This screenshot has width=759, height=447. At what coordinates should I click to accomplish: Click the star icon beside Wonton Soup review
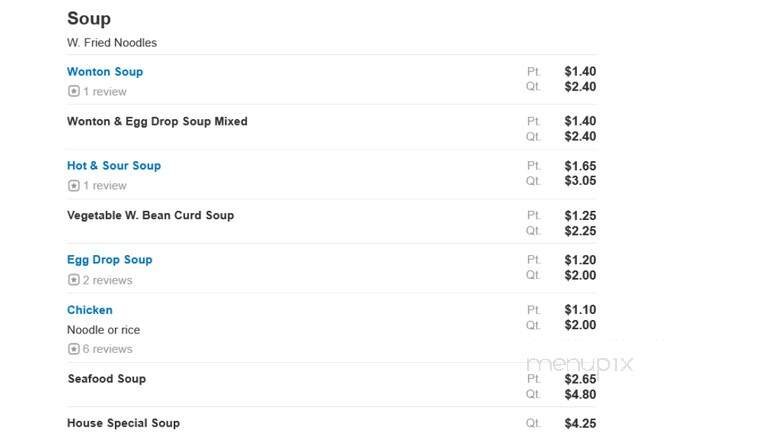[x=73, y=91]
